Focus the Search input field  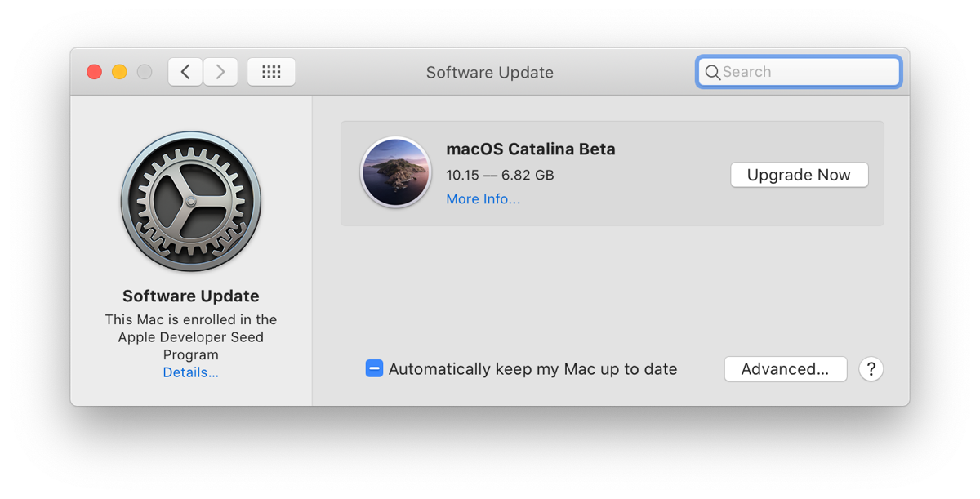tap(808, 72)
